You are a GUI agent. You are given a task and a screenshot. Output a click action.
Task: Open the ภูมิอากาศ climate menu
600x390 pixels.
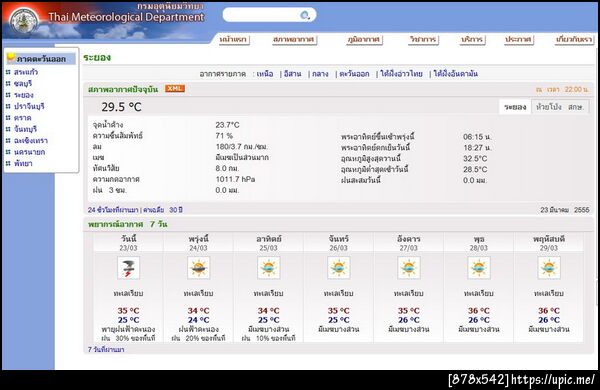point(364,39)
